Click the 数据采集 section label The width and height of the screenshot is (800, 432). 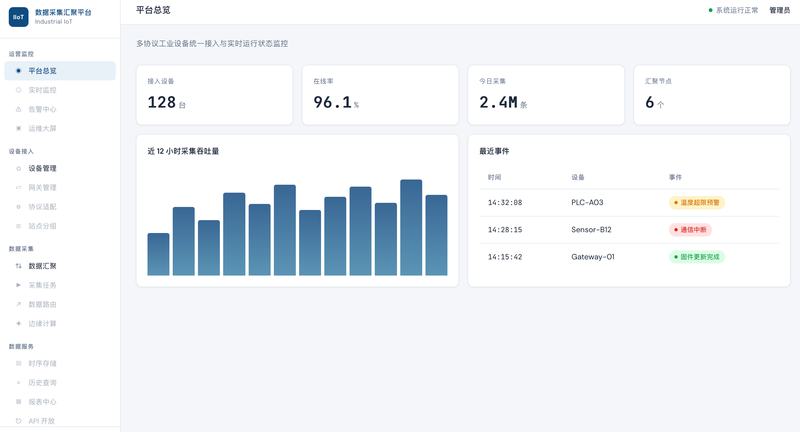[21, 249]
